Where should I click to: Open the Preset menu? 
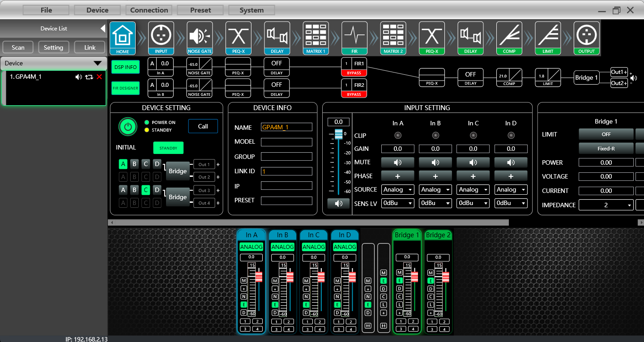200,9
